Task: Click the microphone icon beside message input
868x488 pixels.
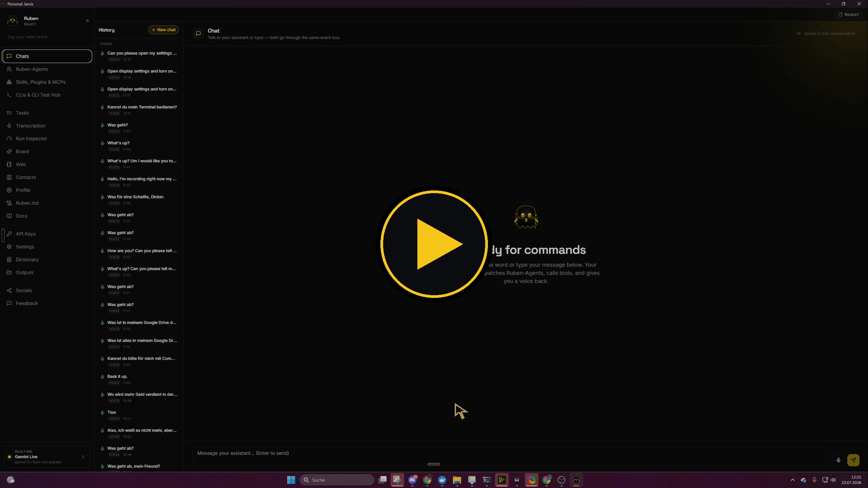Action: coord(838,460)
